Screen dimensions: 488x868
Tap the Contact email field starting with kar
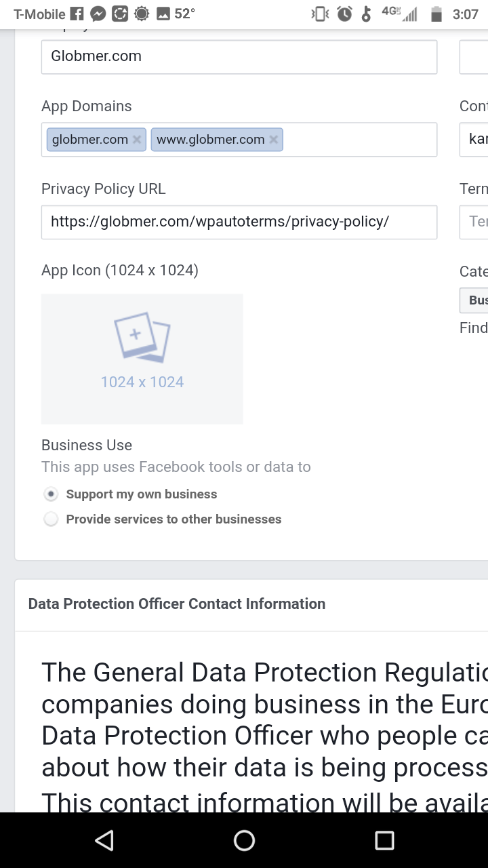[x=474, y=140]
